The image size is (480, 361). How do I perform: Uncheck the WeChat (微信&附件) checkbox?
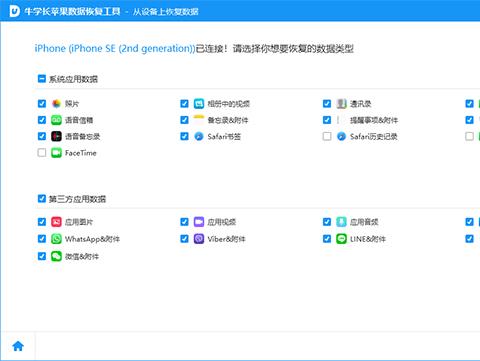(x=42, y=256)
